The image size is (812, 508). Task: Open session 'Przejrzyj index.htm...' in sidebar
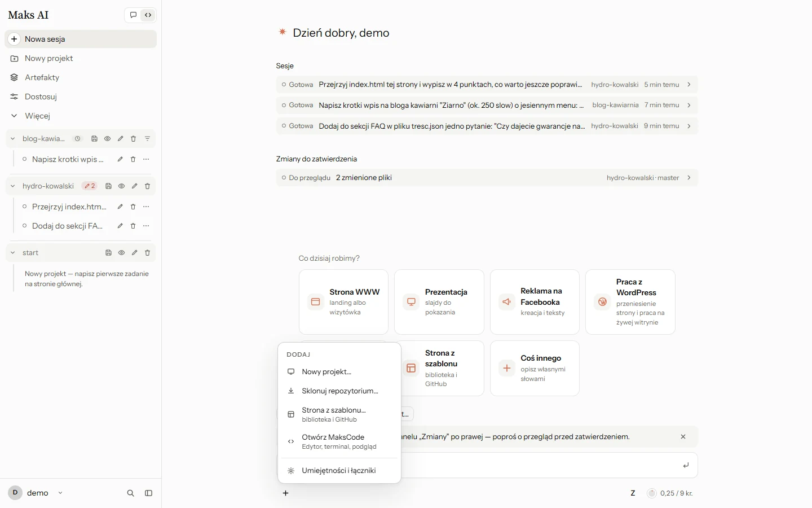[69, 207]
